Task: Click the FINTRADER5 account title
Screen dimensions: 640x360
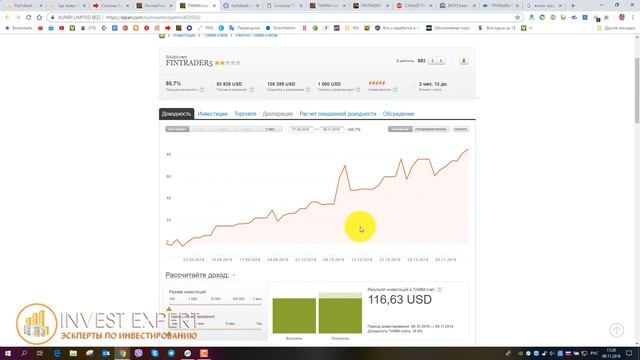Action: click(189, 63)
